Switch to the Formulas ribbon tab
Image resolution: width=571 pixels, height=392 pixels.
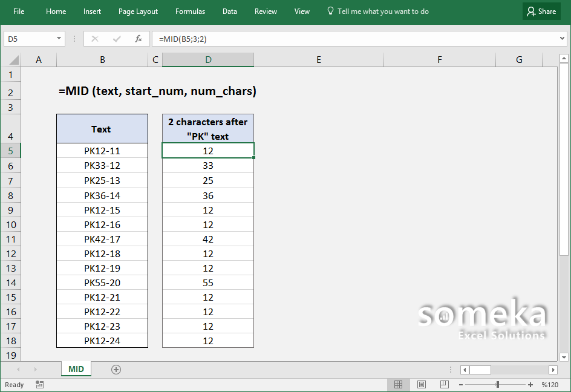[190, 11]
